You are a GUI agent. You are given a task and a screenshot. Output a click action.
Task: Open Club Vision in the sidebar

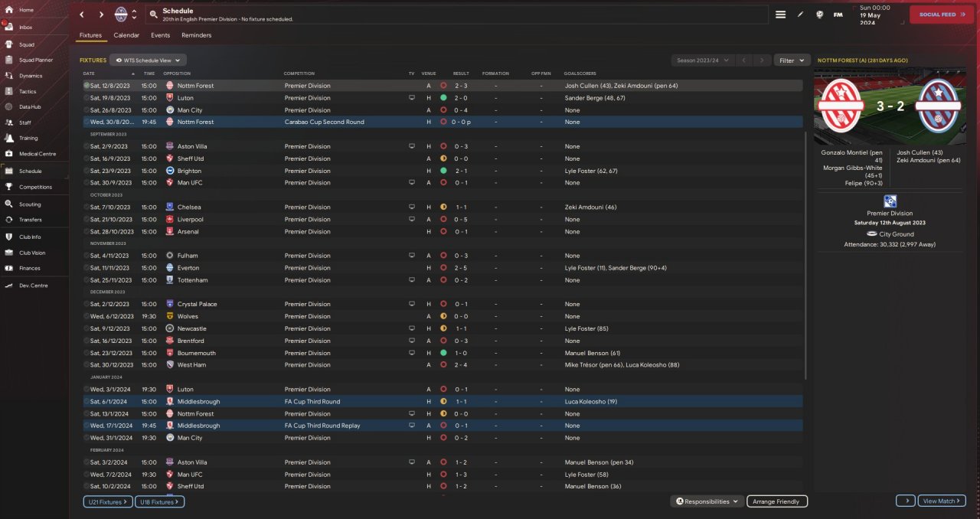click(32, 253)
